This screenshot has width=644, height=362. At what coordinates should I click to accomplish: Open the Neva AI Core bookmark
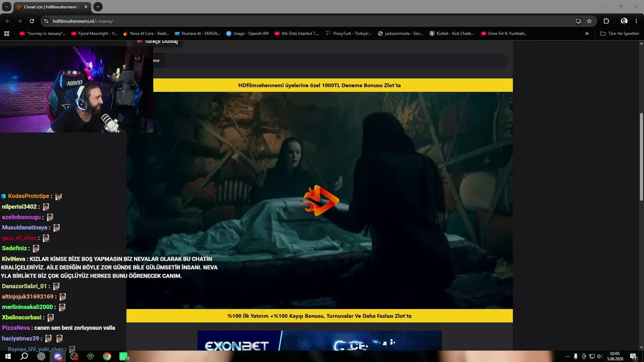point(146,34)
